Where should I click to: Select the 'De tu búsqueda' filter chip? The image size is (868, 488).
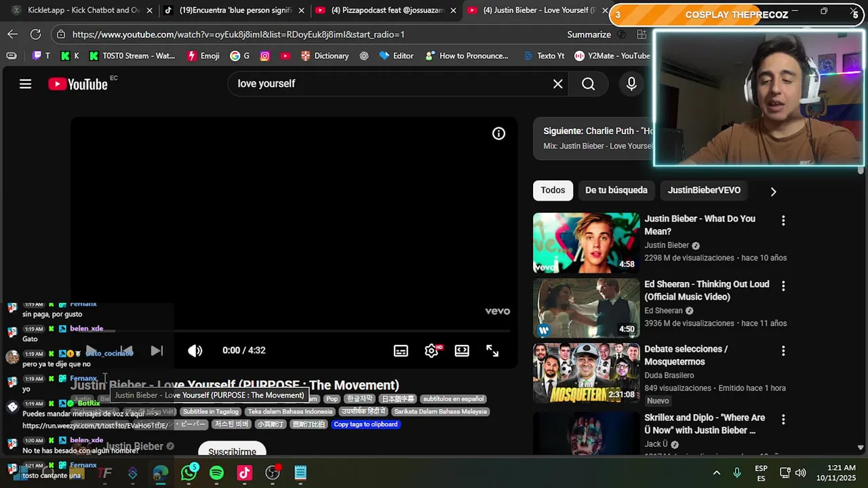pyautogui.click(x=616, y=190)
